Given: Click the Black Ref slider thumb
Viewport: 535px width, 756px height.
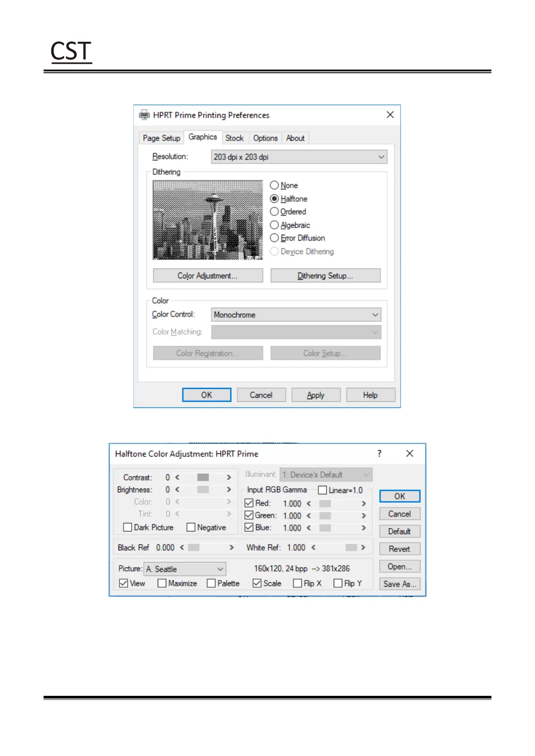Looking at the screenshot, I should coord(194,547).
